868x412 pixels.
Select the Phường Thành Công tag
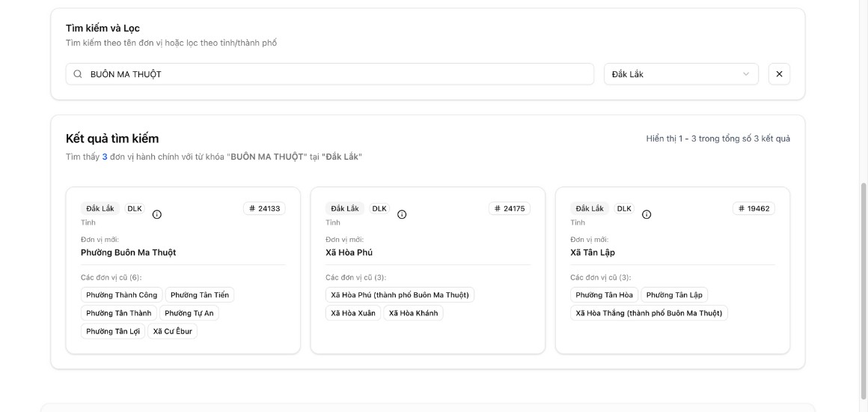[x=121, y=295]
